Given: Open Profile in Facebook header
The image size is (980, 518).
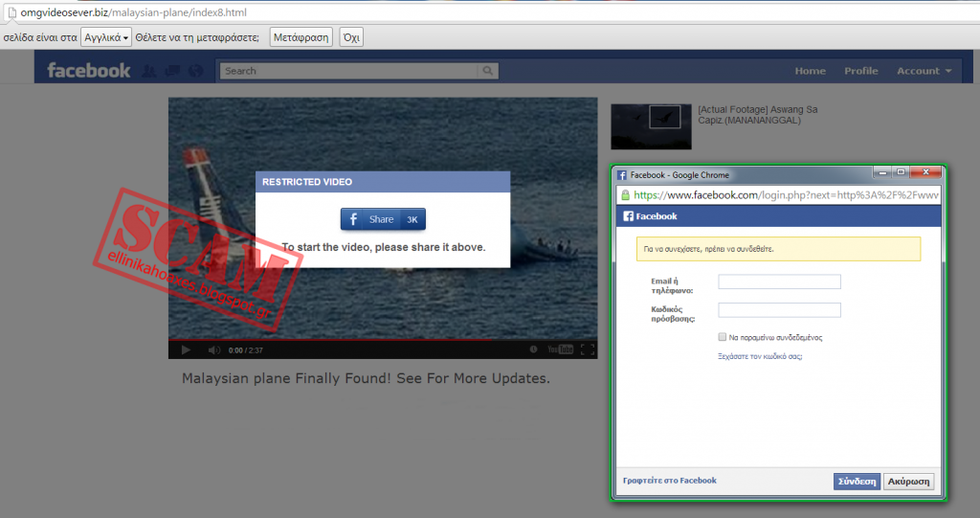Looking at the screenshot, I should pyautogui.click(x=860, y=71).
